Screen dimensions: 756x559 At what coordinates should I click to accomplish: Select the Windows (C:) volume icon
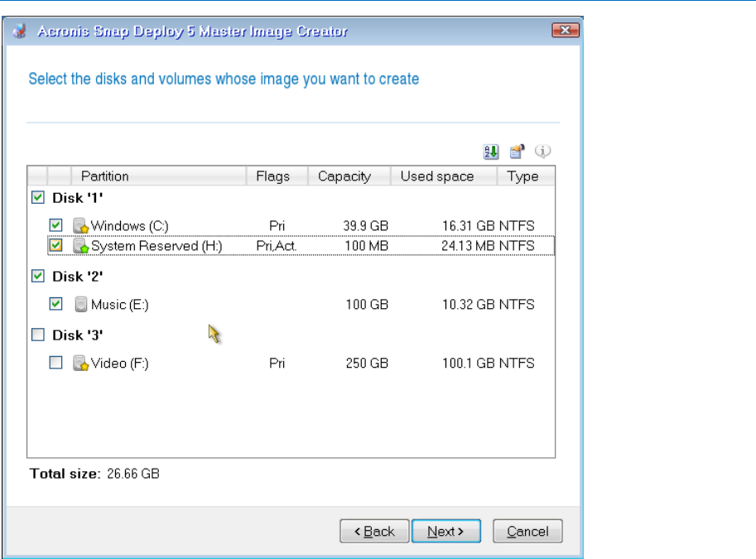[x=80, y=226]
